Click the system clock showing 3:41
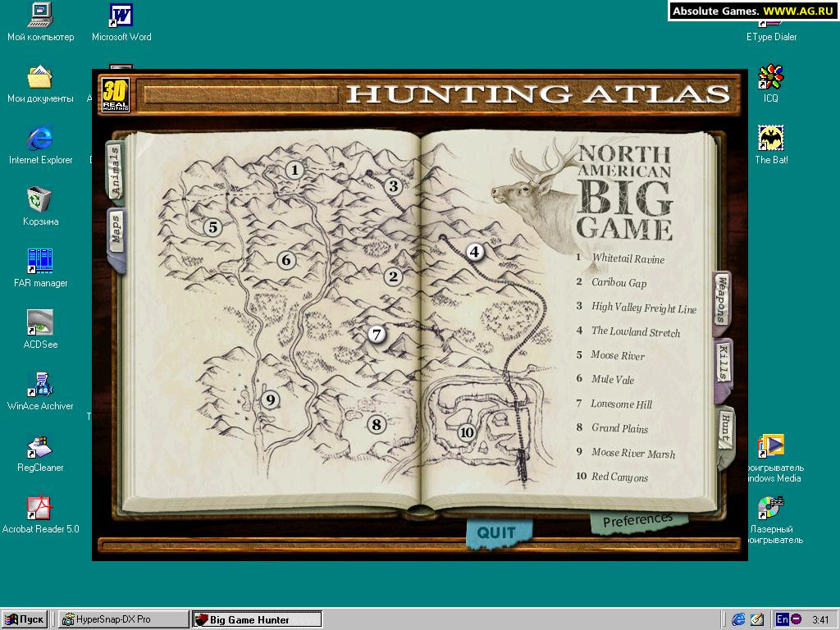The image size is (840, 630). point(820,620)
